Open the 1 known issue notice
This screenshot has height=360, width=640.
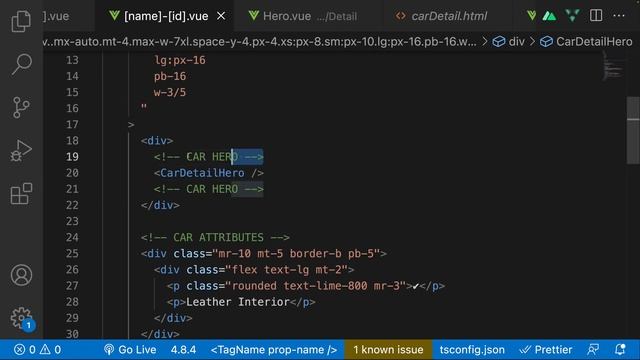pos(388,350)
